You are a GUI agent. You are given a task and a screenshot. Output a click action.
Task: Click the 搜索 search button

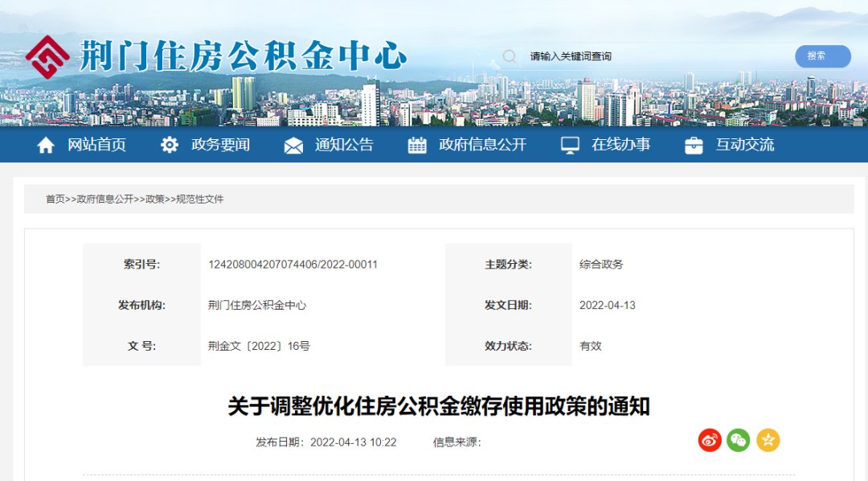point(823,56)
